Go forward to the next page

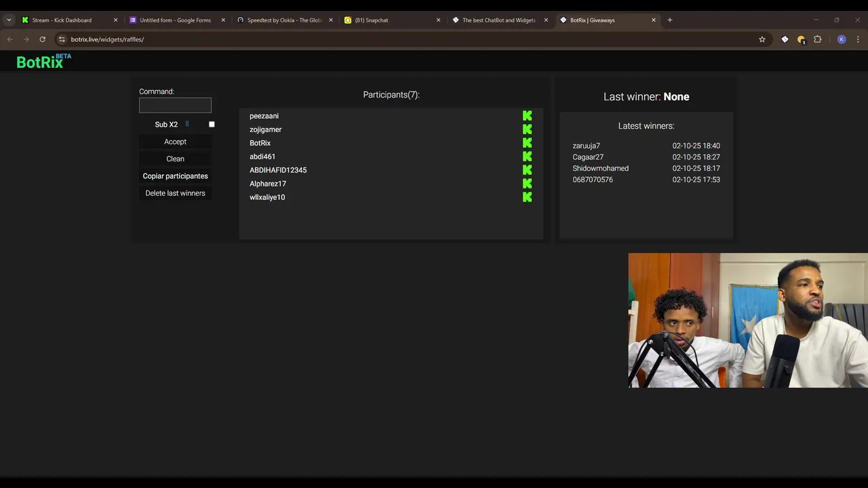pyautogui.click(x=26, y=39)
